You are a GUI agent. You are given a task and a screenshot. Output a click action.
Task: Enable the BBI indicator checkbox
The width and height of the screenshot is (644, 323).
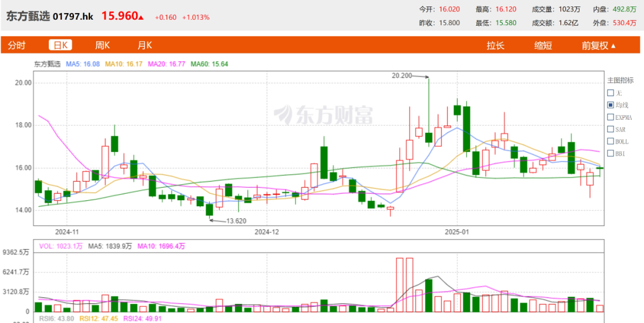coord(611,153)
